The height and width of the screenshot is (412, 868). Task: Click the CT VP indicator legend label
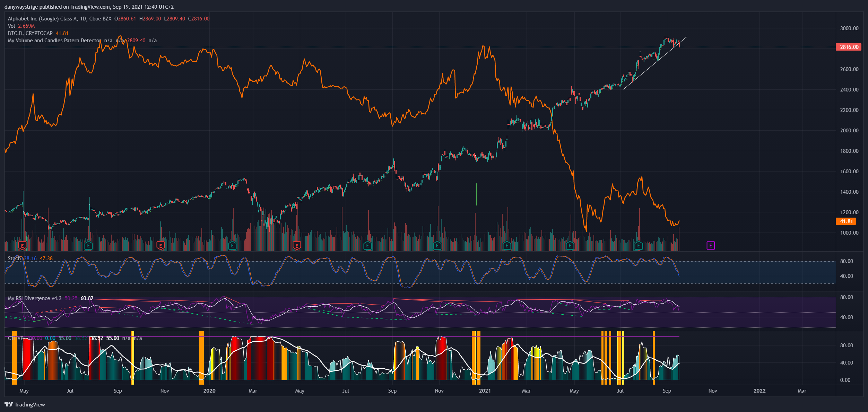pyautogui.click(x=16, y=338)
